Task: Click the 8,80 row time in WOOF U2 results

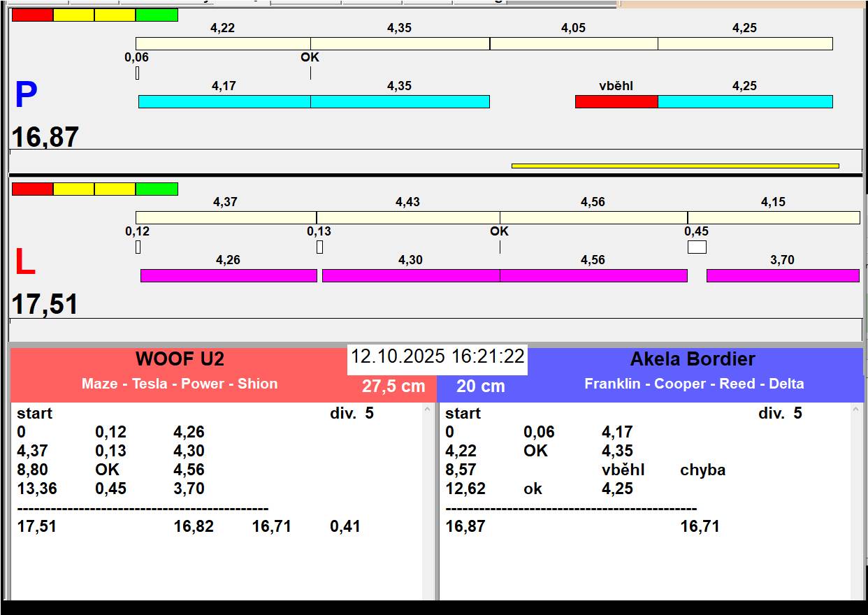Action: [33, 470]
